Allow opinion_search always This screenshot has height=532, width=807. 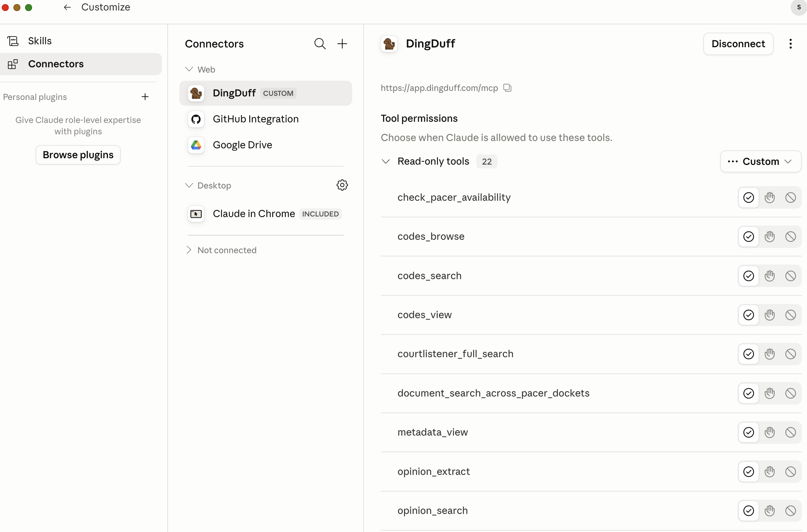749,511
